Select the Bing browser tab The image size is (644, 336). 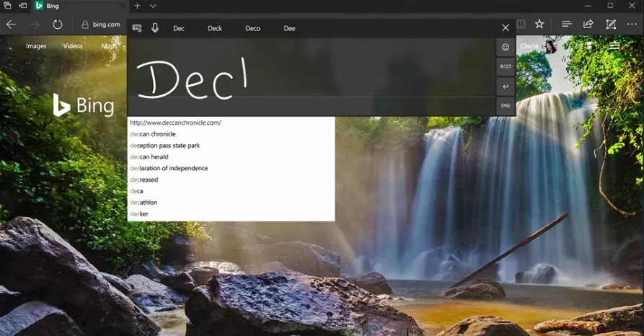click(x=81, y=6)
